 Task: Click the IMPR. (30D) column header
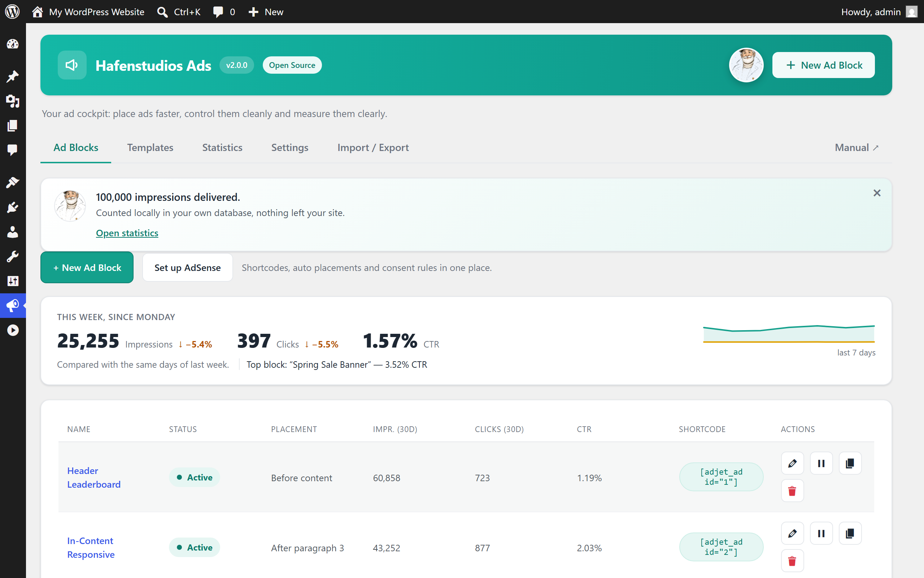click(x=395, y=429)
